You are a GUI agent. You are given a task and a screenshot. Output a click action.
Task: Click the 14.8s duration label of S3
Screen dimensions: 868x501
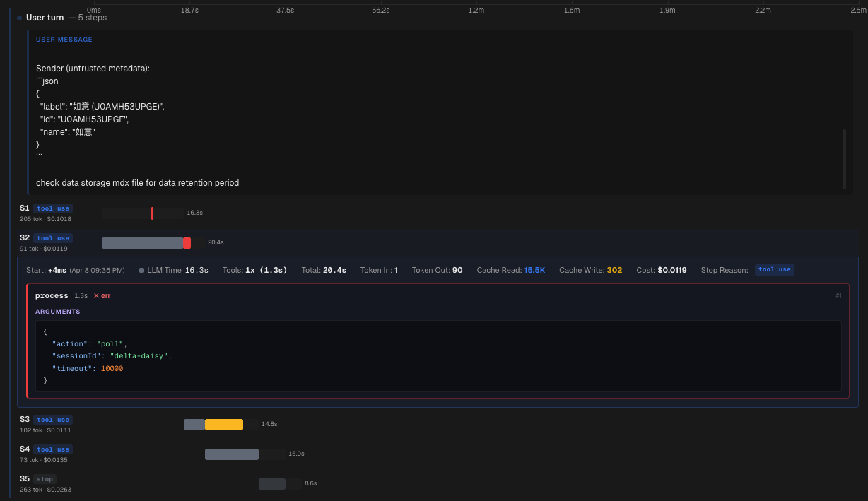[269, 424]
